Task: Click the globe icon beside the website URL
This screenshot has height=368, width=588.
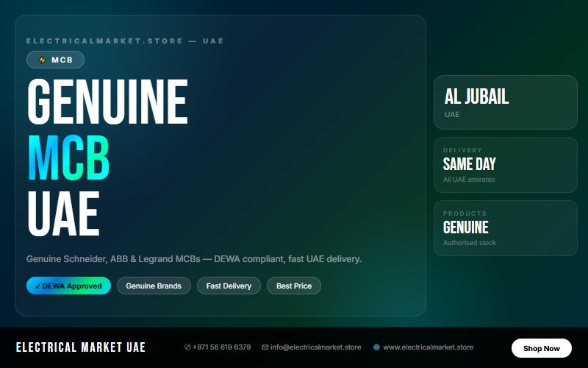Action: pos(376,347)
